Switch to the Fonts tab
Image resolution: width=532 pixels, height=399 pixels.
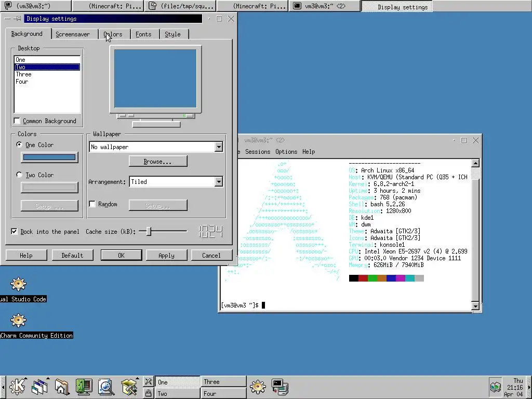(x=143, y=34)
